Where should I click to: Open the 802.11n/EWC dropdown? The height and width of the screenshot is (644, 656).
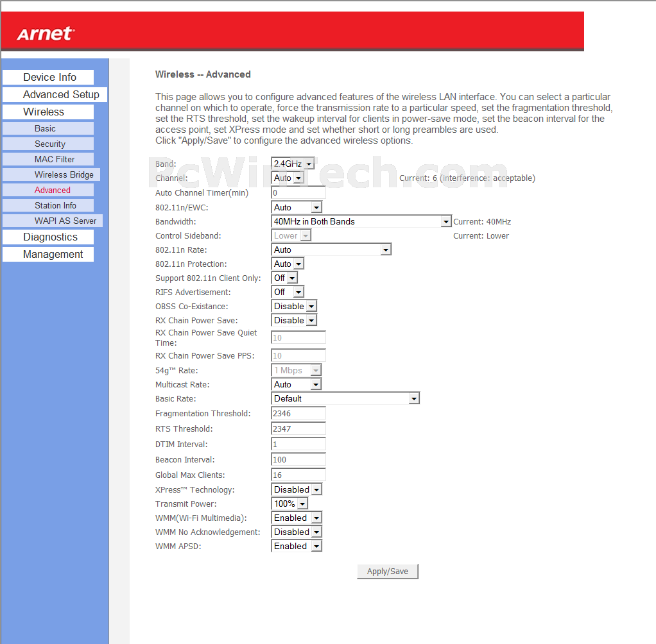pyautogui.click(x=297, y=207)
